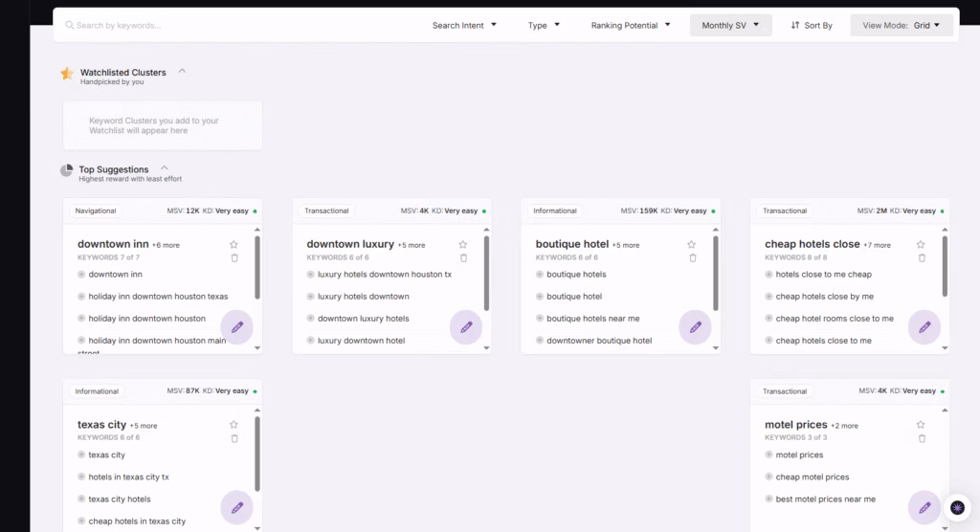Star the cheap hotels close cluster

click(921, 245)
